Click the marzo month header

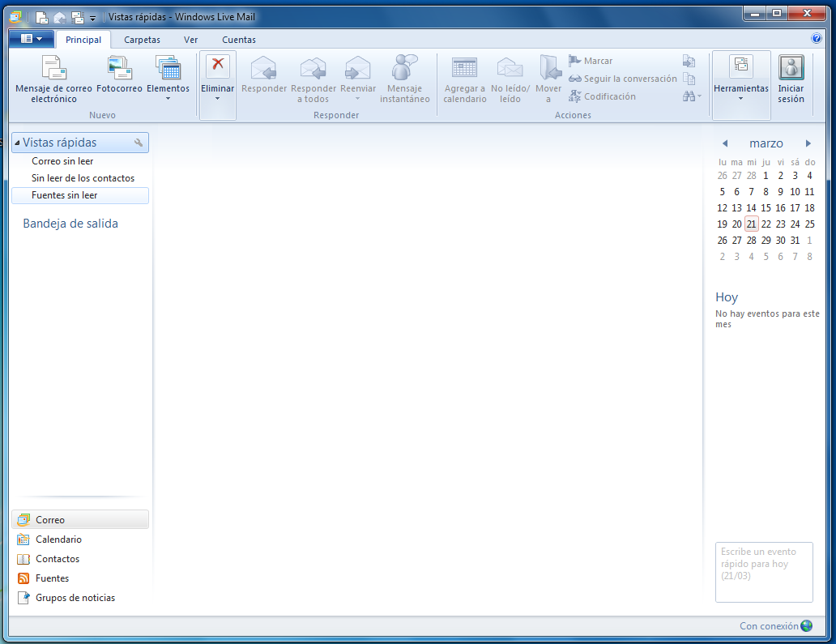tap(766, 143)
